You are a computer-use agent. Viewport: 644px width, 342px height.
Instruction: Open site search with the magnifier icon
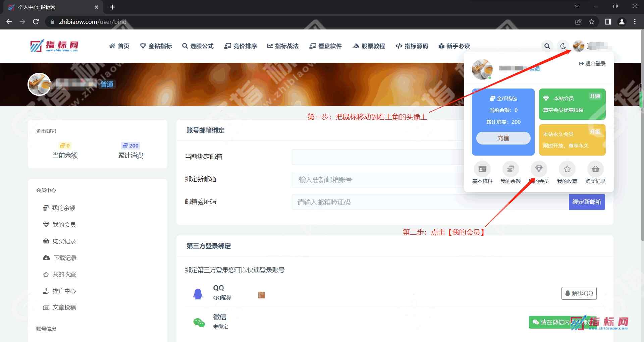[x=547, y=46]
